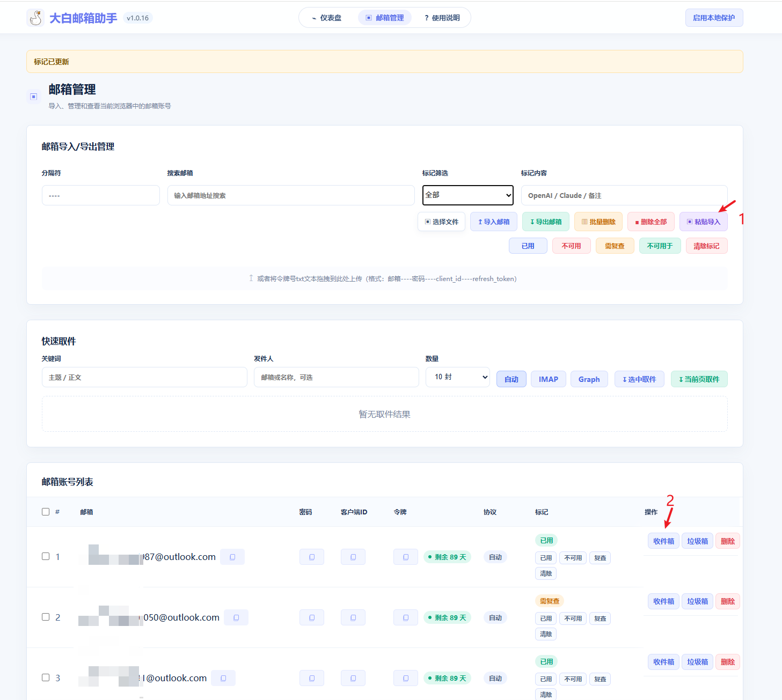
Task: Click the 启用本地保护 button
Action: click(714, 18)
